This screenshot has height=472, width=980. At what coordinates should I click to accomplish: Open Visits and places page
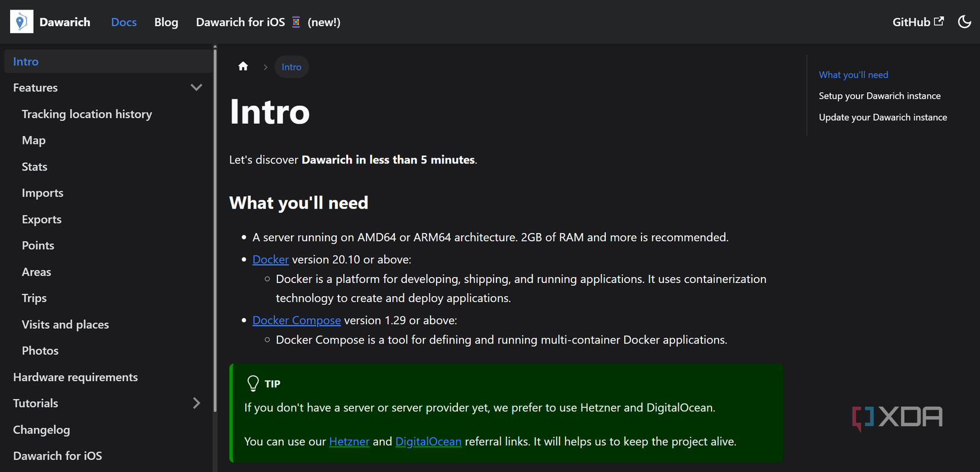pos(65,325)
